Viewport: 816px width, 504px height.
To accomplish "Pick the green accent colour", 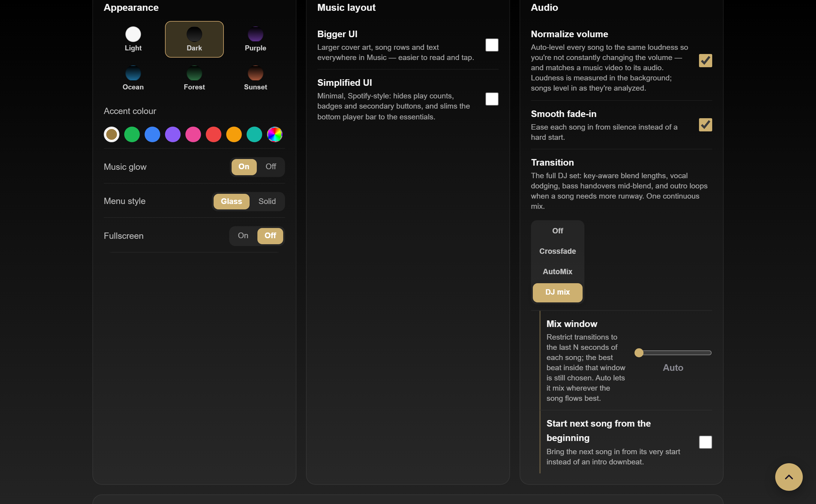I will click(x=132, y=135).
